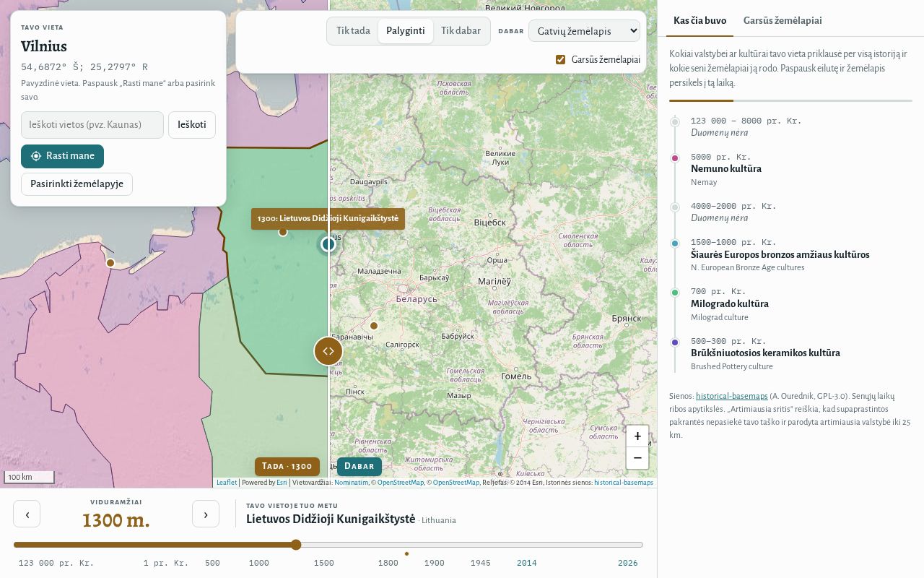Viewport: 924px width, 578px height.
Task: Click Pasirinkti žemėlapyje button
Action: click(77, 184)
